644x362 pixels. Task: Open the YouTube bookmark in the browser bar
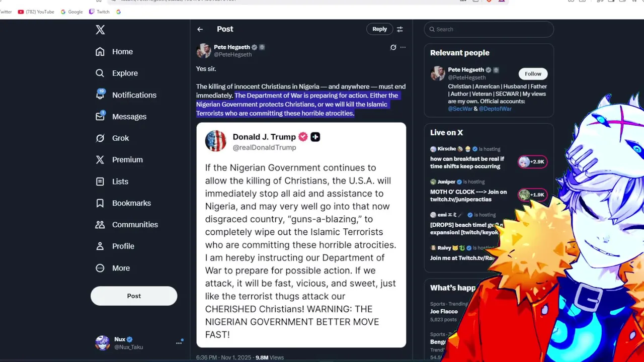tap(36, 12)
